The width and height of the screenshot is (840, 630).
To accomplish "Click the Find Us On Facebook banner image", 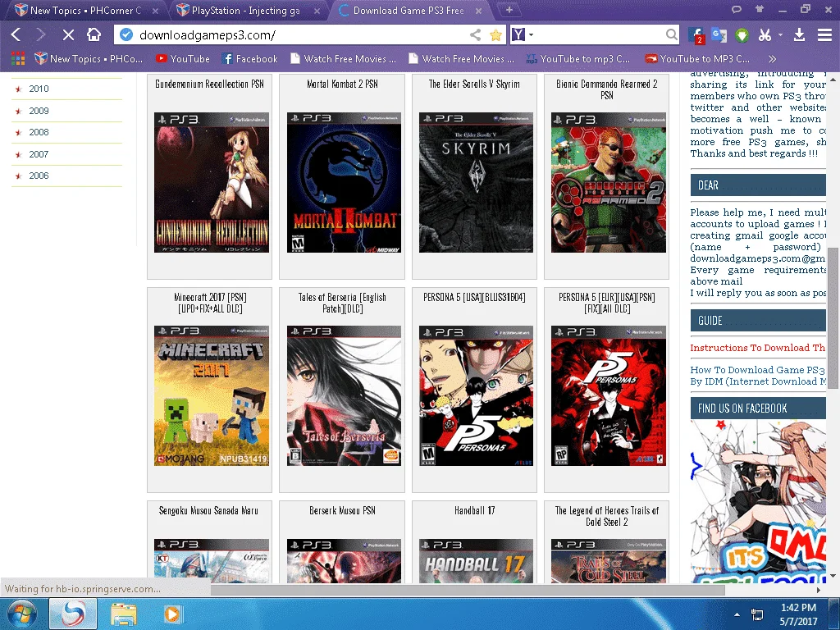I will point(758,501).
